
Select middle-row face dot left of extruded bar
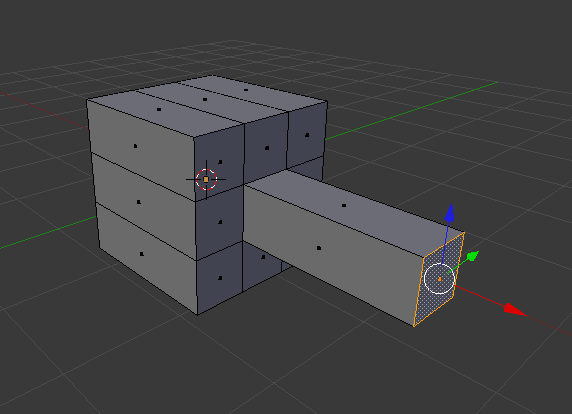pyautogui.click(x=220, y=222)
